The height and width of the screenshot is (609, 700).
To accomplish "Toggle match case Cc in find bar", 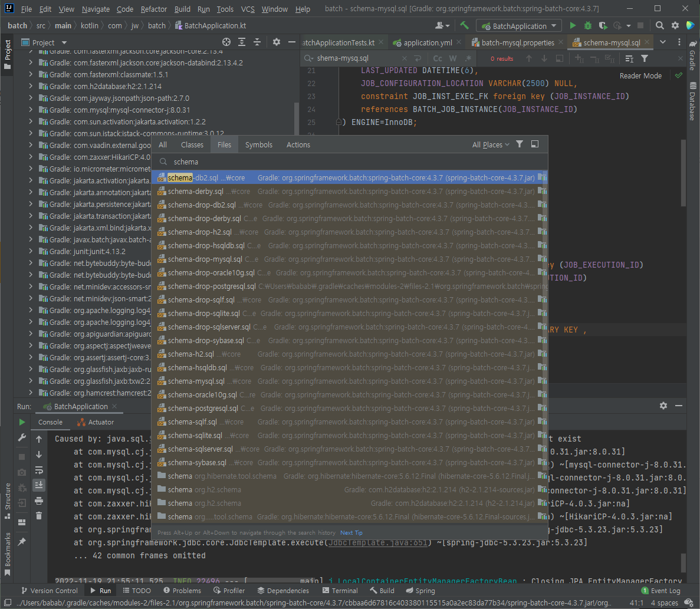I will pos(438,58).
